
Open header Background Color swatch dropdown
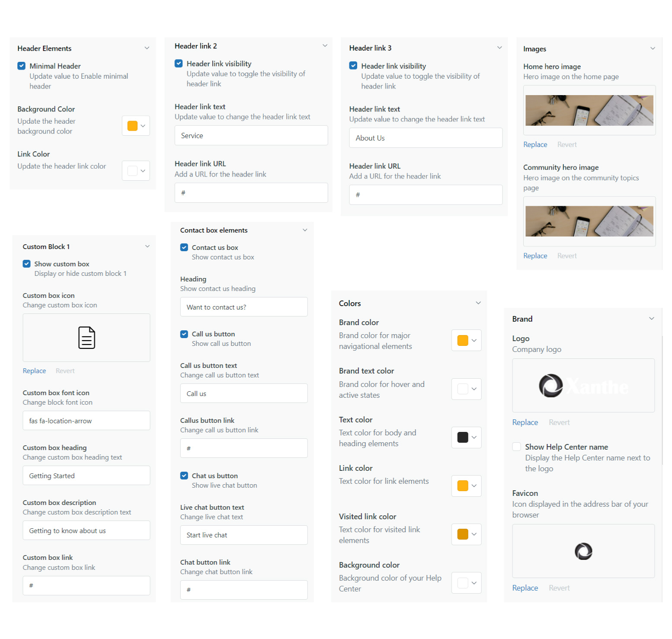click(x=136, y=126)
